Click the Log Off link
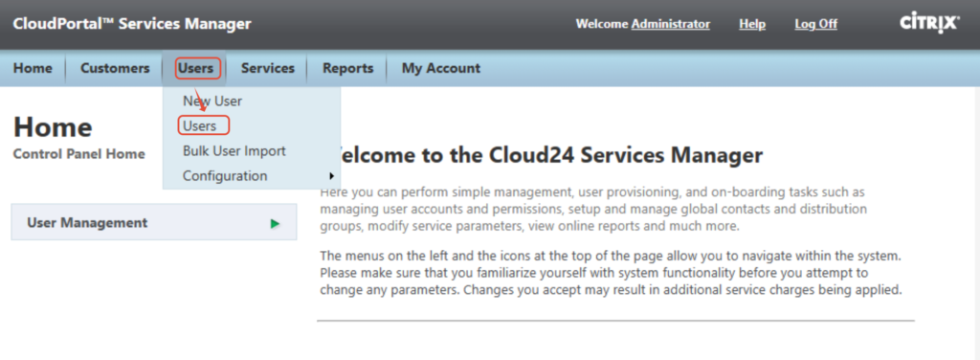The image size is (980, 360). click(815, 24)
